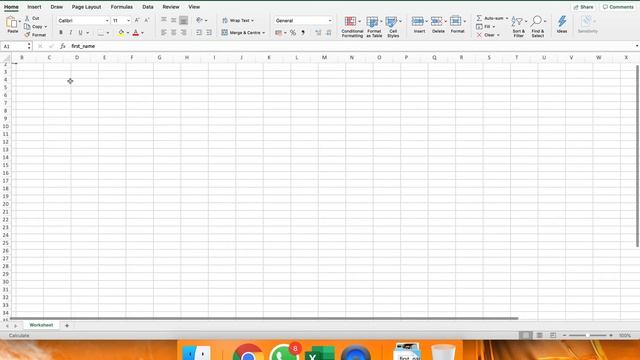Viewport: 640px width, 360px height.
Task: Open Find & Select menu
Action: [538, 27]
